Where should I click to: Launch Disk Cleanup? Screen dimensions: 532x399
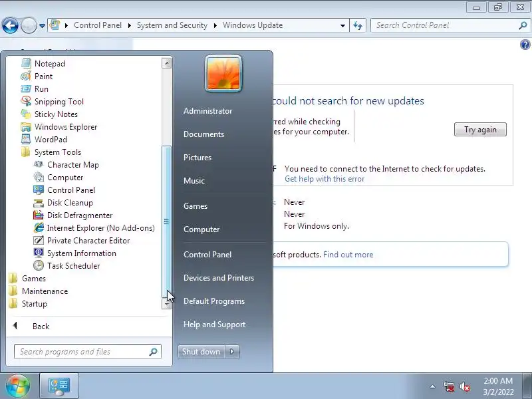point(63,203)
